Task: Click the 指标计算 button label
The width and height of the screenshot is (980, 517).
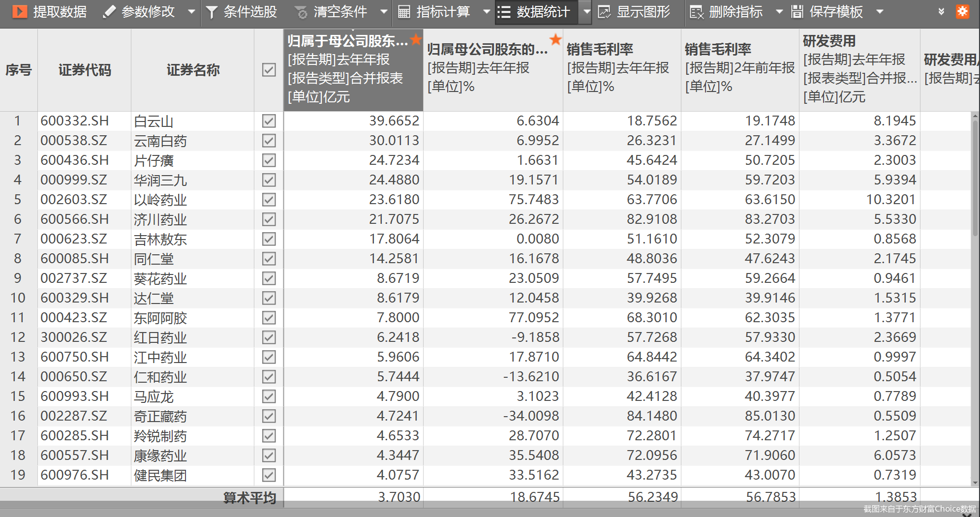Action: pos(443,12)
